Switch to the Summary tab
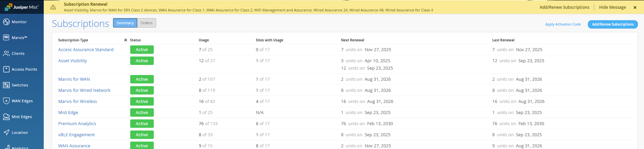This screenshot has height=149, width=644. (x=125, y=23)
